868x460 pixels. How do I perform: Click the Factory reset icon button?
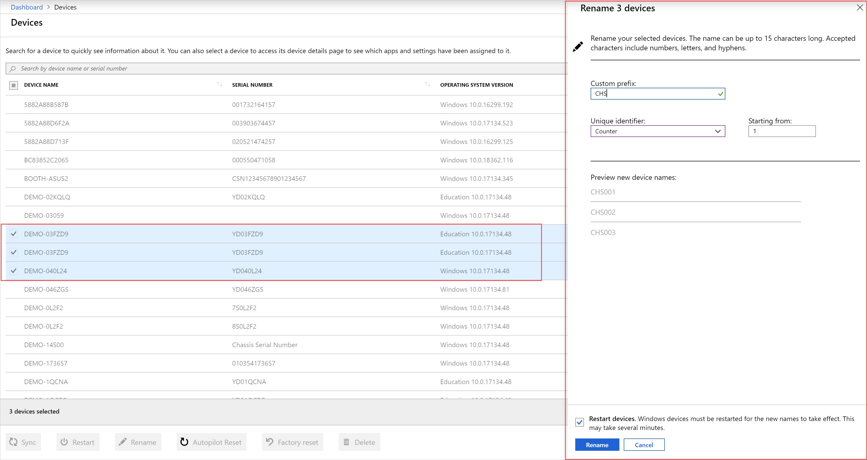[x=270, y=442]
